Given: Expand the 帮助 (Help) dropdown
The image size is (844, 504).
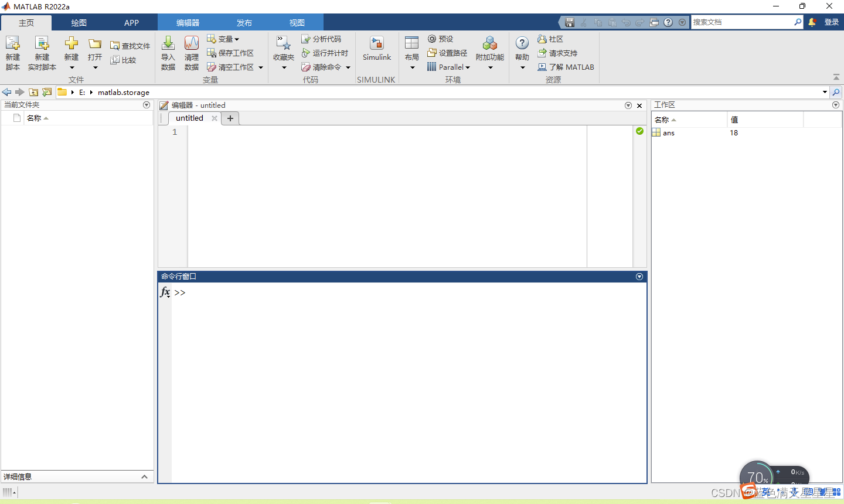Looking at the screenshot, I should pos(522,67).
